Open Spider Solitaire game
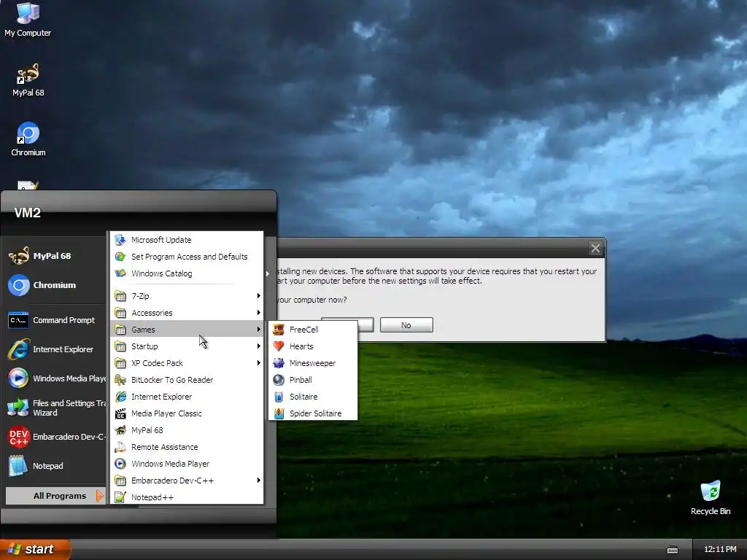Viewport: 747px width, 560px height. coord(313,413)
